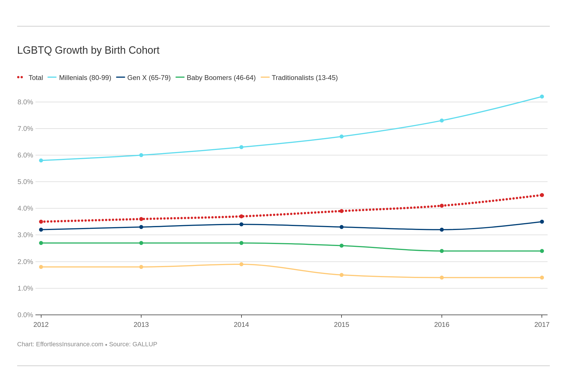Viewport: 567px width, 392px height.
Task: Click the dark blue Gen X legend swatch
Action: 120,77
